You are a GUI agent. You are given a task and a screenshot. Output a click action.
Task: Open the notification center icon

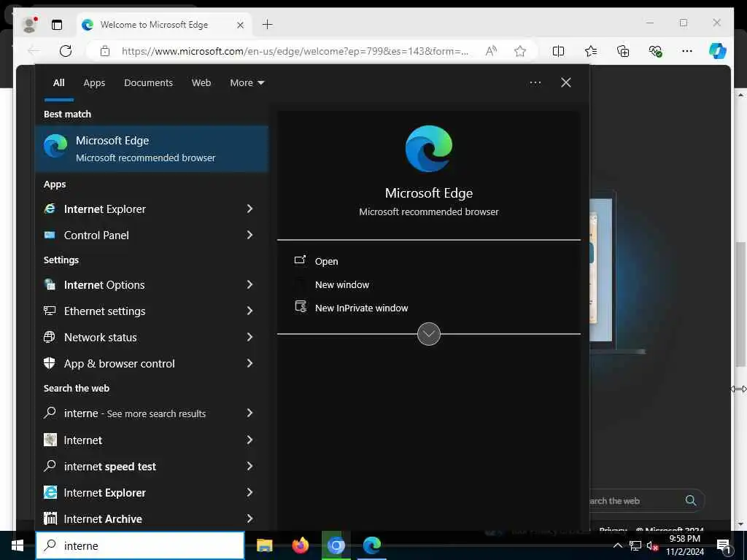point(723,545)
